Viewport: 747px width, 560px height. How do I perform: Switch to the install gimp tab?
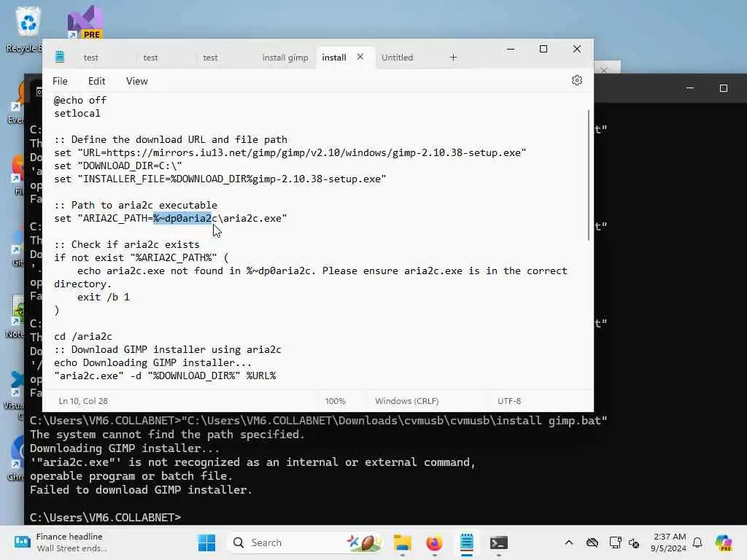[285, 58]
